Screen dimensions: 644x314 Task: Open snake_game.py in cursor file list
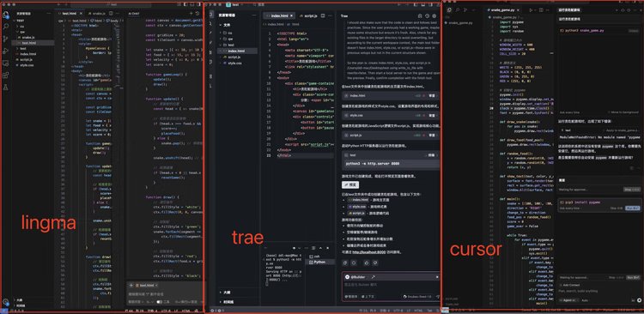pyautogui.click(x=459, y=23)
